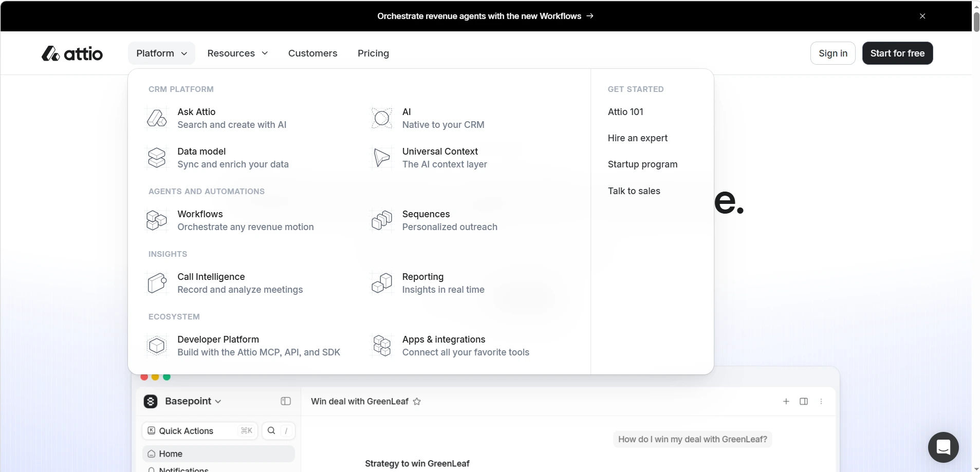Click the Sign in button
Viewport: 980px width, 472px height.
coord(833,53)
